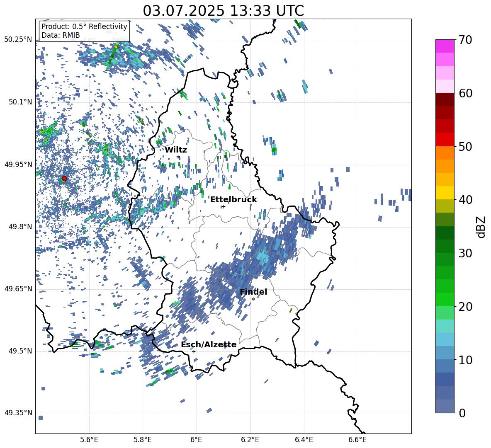Click the colorbar 10 tick label
Image resolution: width=491 pixels, height=448 pixels.
[466, 360]
